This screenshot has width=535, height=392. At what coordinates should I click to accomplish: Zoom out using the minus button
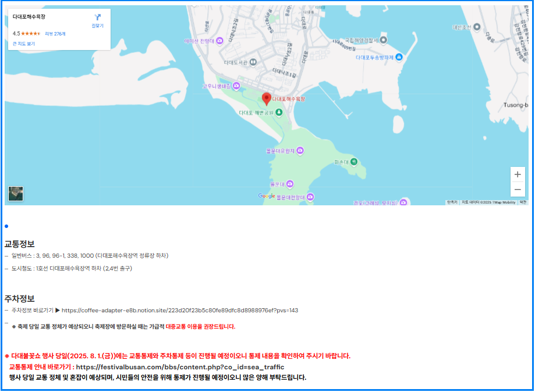pyautogui.click(x=518, y=189)
